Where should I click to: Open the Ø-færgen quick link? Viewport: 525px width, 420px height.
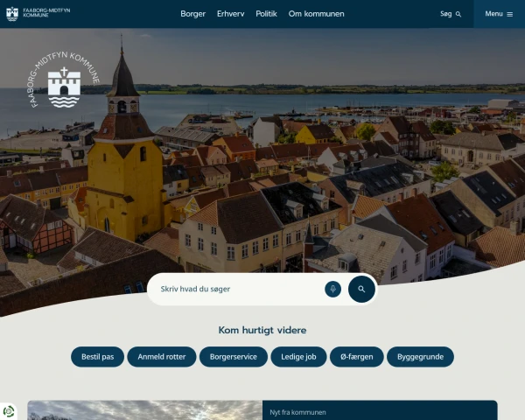[x=357, y=357]
